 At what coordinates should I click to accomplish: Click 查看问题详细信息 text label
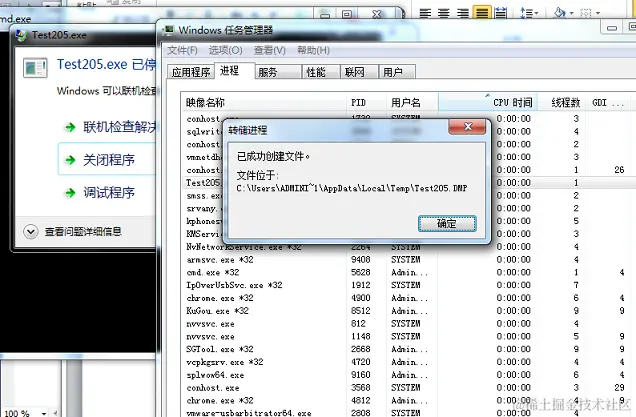tap(83, 232)
